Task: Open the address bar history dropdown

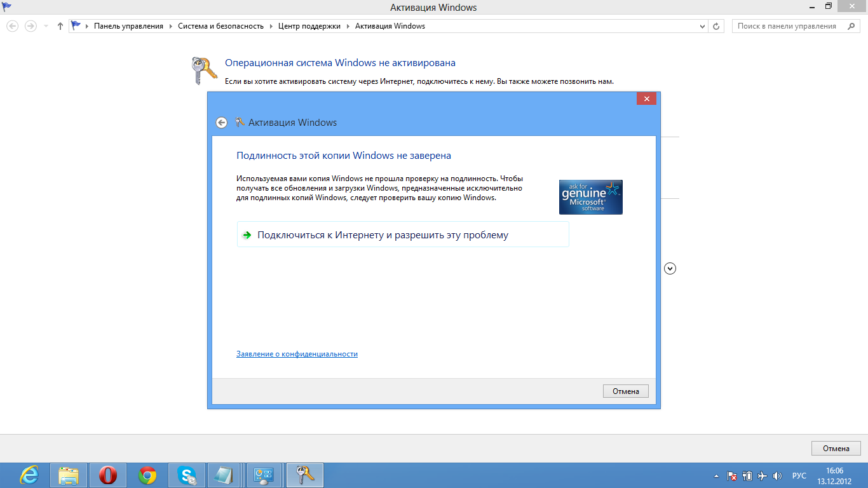Action: (x=702, y=26)
